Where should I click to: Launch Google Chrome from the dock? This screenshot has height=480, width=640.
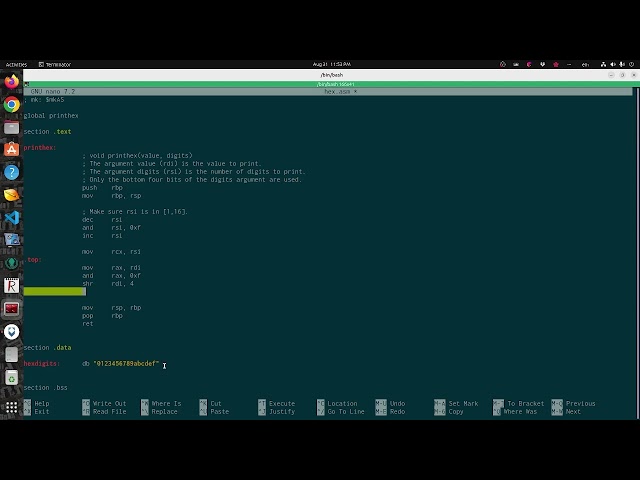pyautogui.click(x=11, y=104)
